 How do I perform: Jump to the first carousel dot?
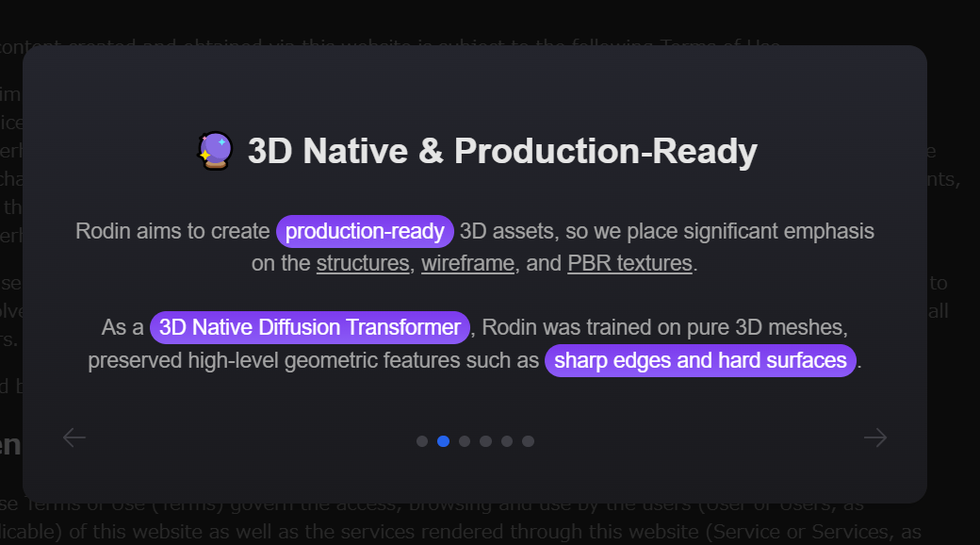[422, 441]
